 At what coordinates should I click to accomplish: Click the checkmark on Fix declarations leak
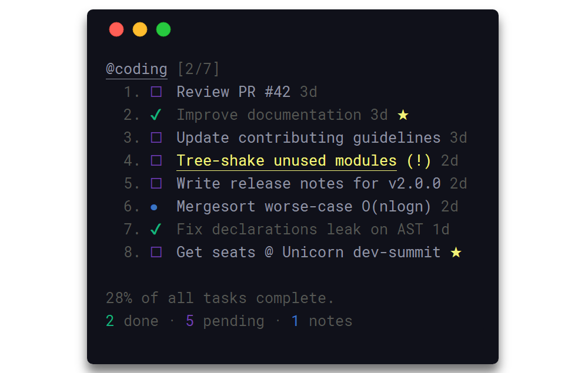[156, 229]
